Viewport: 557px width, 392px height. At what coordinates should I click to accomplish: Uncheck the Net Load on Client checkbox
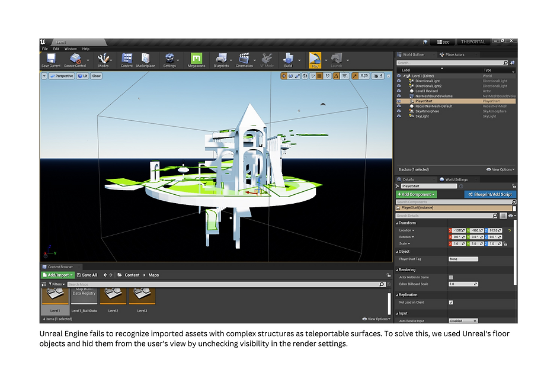coord(451,303)
